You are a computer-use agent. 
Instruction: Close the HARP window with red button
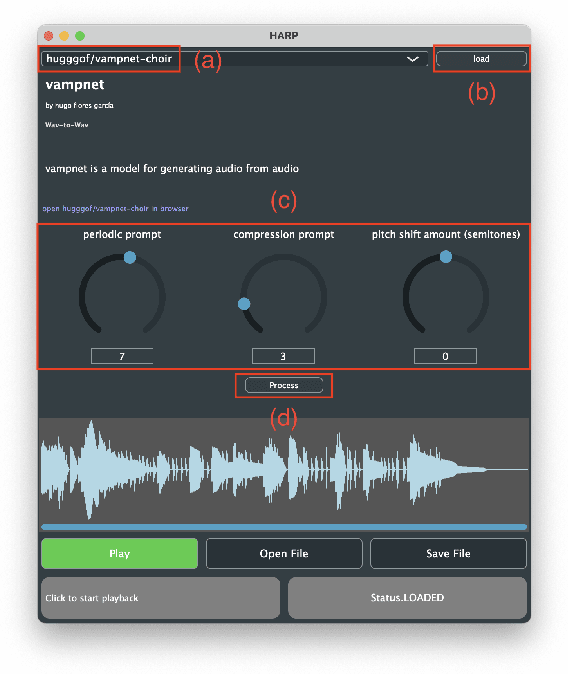pos(48,36)
